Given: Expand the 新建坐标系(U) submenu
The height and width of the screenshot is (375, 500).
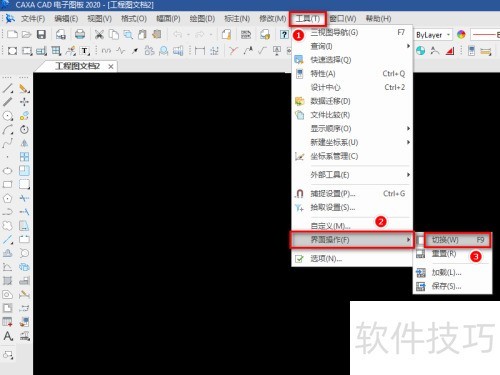Looking at the screenshot, I should [x=352, y=142].
